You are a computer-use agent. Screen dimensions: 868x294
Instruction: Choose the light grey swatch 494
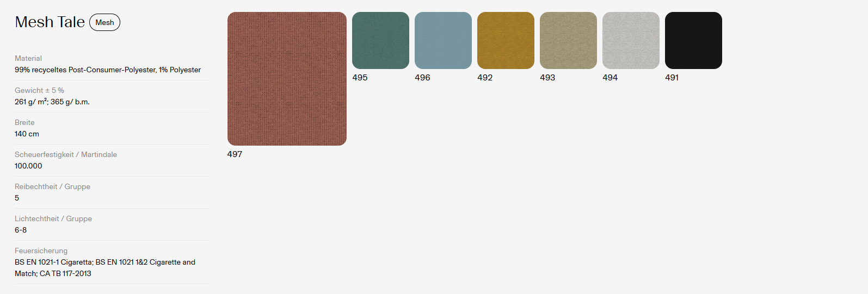pos(631,40)
